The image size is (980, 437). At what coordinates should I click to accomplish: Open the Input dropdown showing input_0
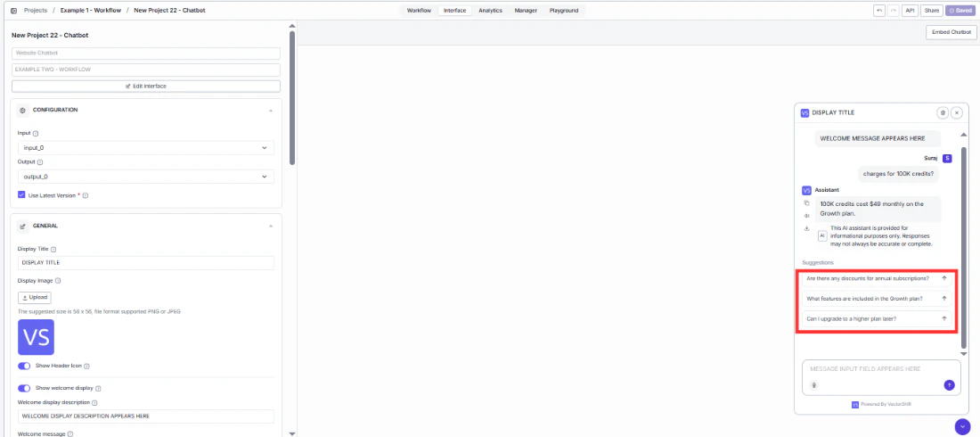coord(145,148)
